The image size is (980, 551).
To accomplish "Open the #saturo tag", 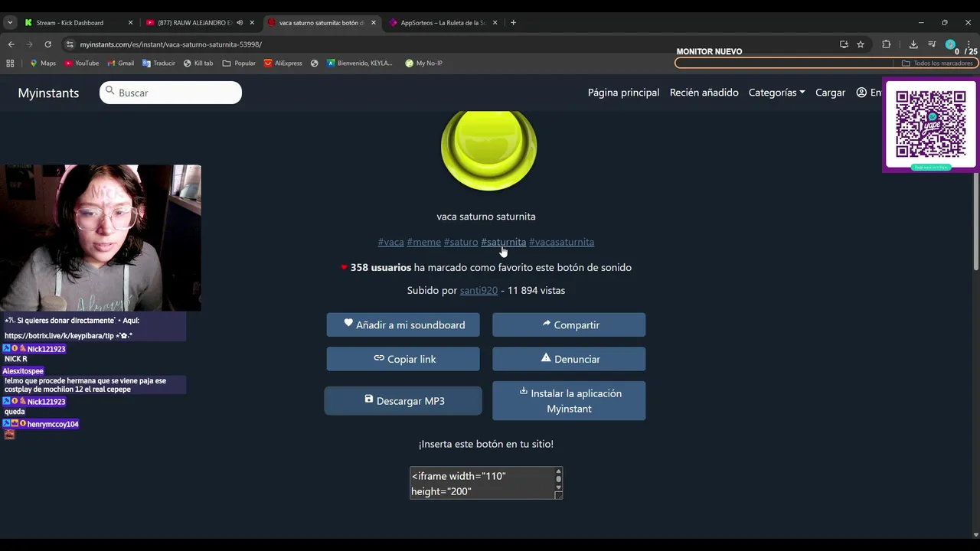I will (x=461, y=242).
